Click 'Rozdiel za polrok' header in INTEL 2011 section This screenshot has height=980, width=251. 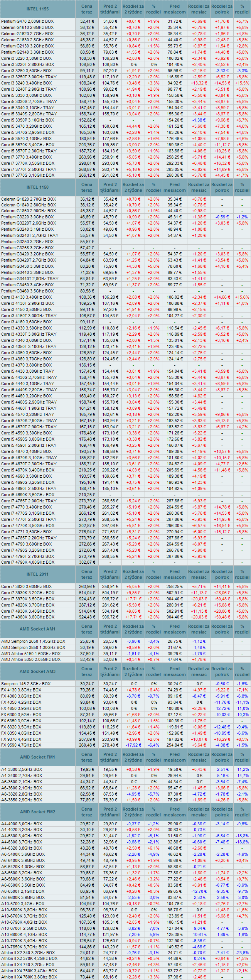tap(222, 574)
